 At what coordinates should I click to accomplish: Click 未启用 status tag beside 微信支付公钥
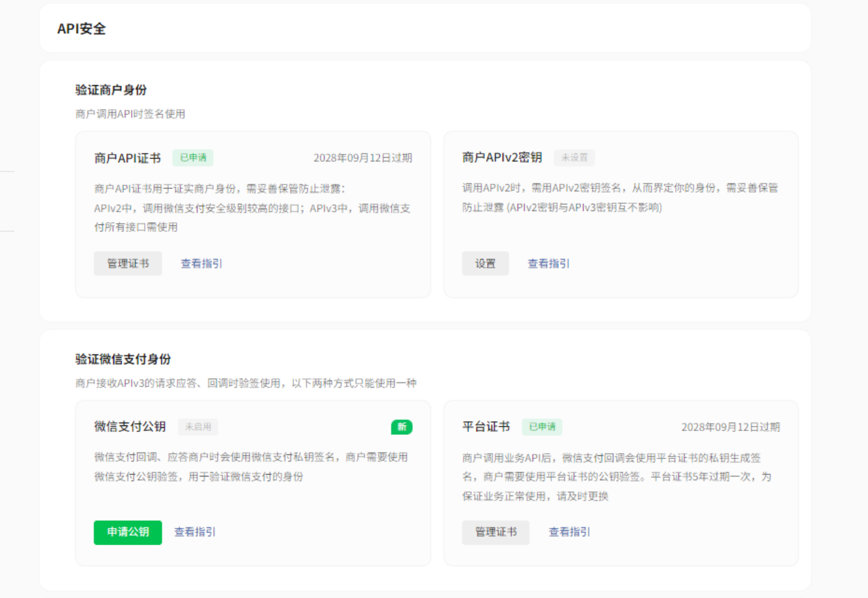(x=198, y=427)
